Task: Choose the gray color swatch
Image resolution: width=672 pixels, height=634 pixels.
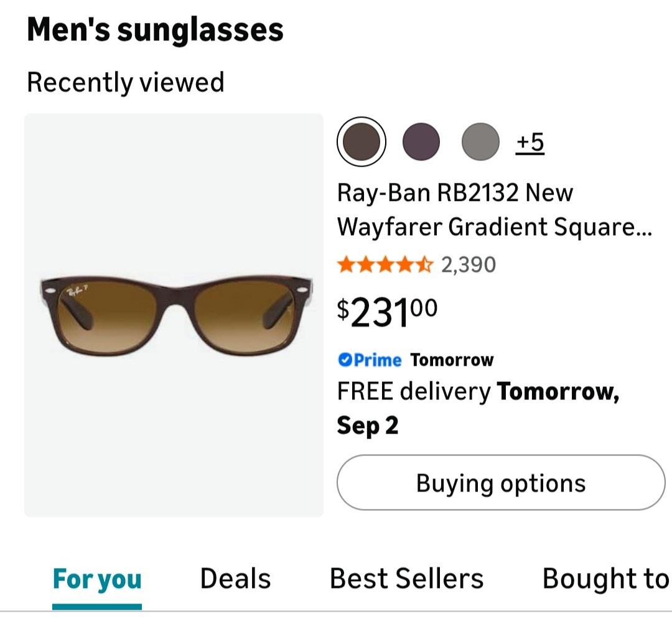Action: click(480, 141)
